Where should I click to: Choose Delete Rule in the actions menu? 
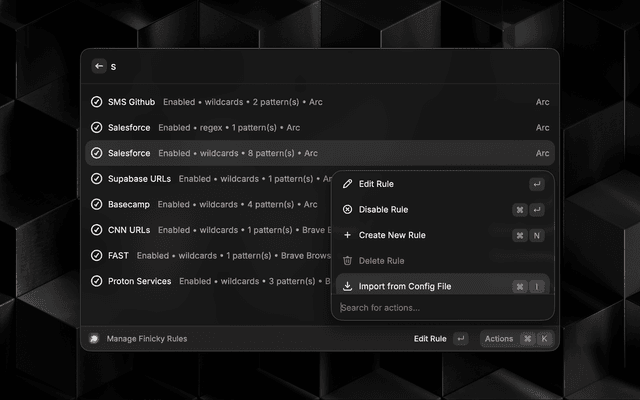point(443,261)
